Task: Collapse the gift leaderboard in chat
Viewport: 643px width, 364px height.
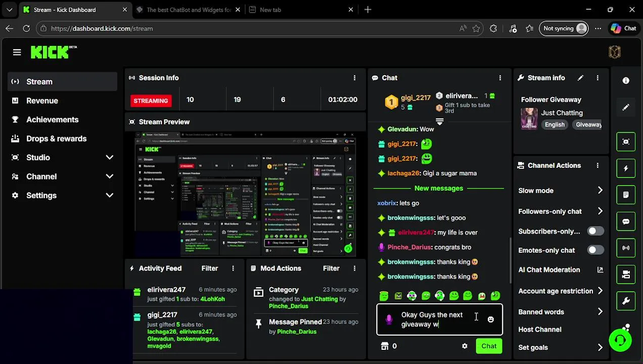Action: point(439,121)
